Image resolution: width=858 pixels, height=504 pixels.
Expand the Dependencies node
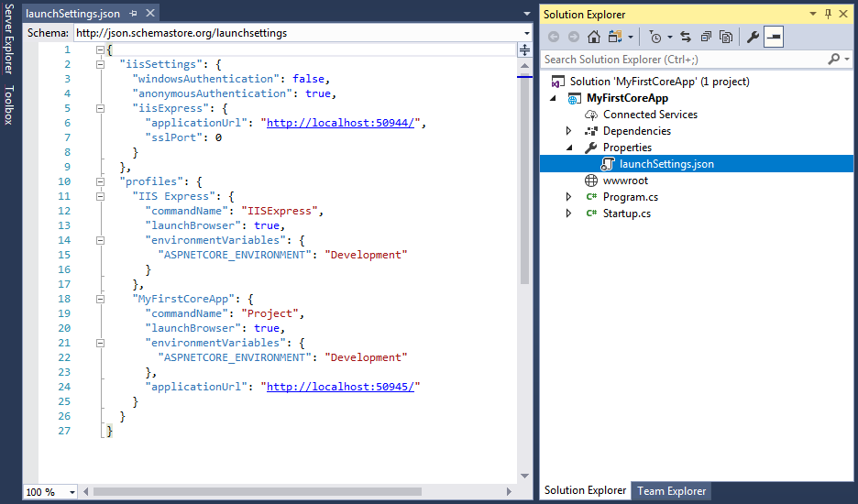[569, 131]
